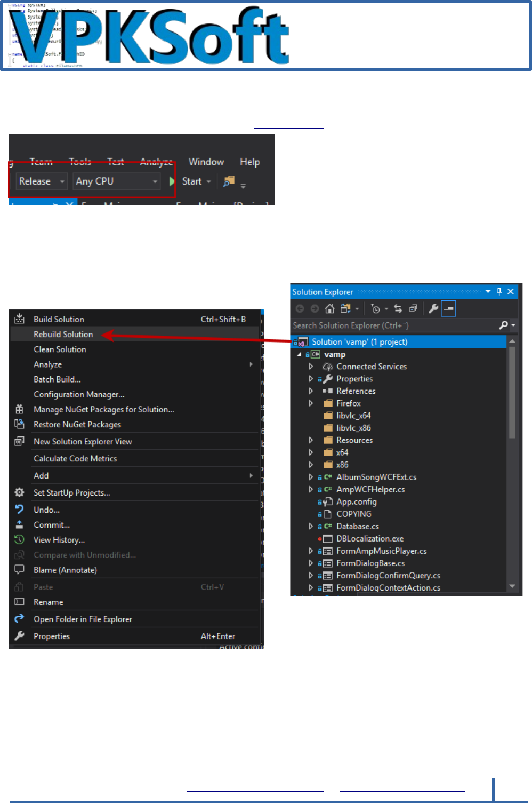Click the View History clock icon
532x804 pixels.
(19, 539)
